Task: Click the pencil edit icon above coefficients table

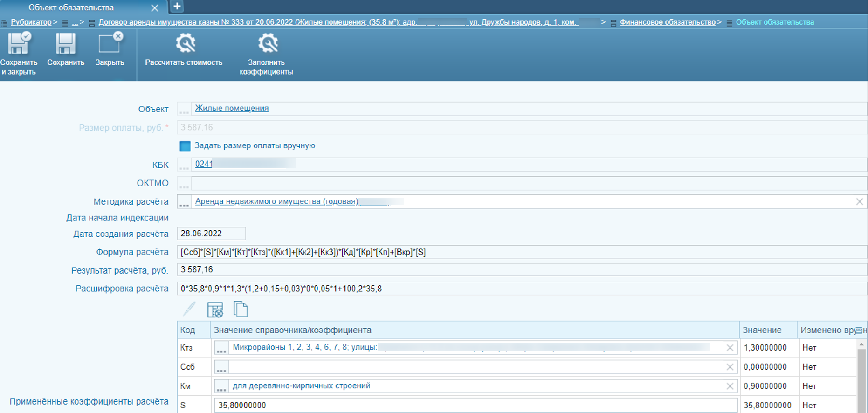Action: tap(189, 309)
